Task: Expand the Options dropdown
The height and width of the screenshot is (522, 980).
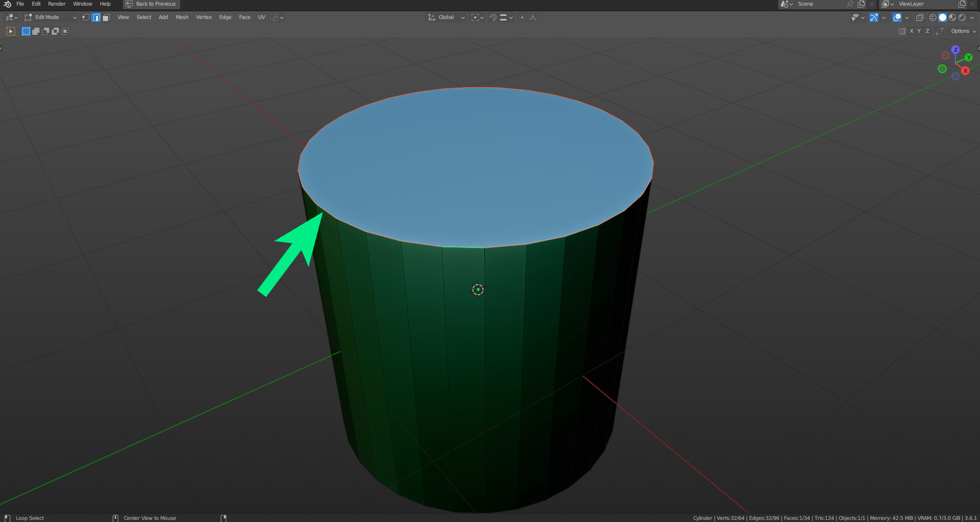Action: [x=963, y=31]
